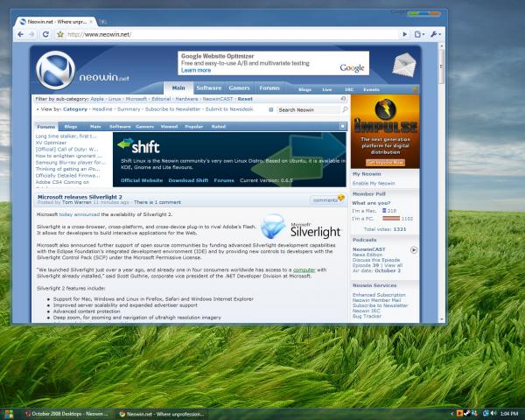Filter news by Microsoft sub-category

136,99
